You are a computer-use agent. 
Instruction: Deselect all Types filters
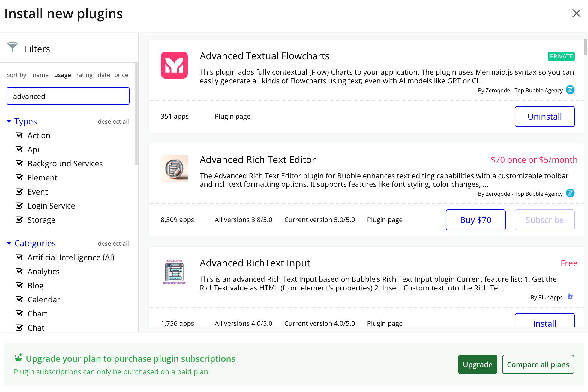click(113, 122)
